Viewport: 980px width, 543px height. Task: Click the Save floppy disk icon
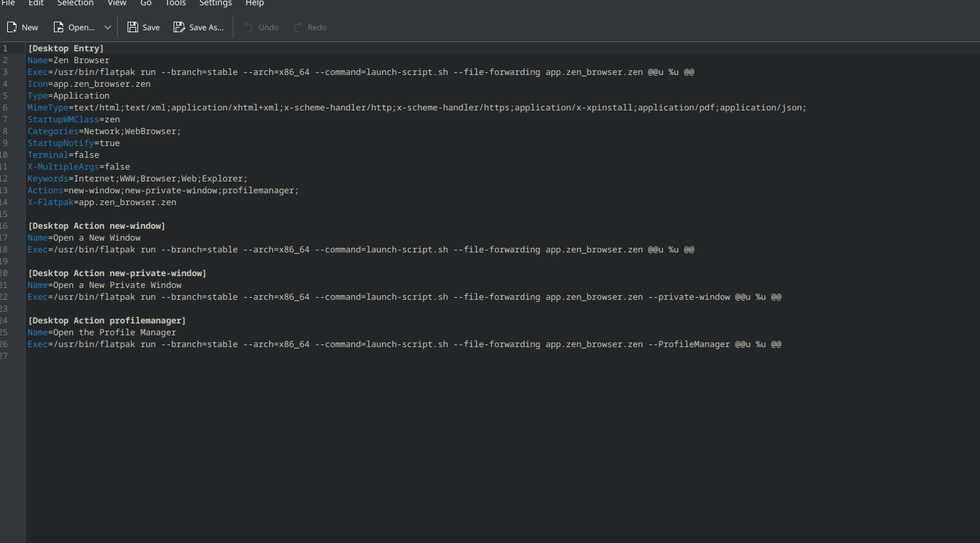[x=133, y=27]
